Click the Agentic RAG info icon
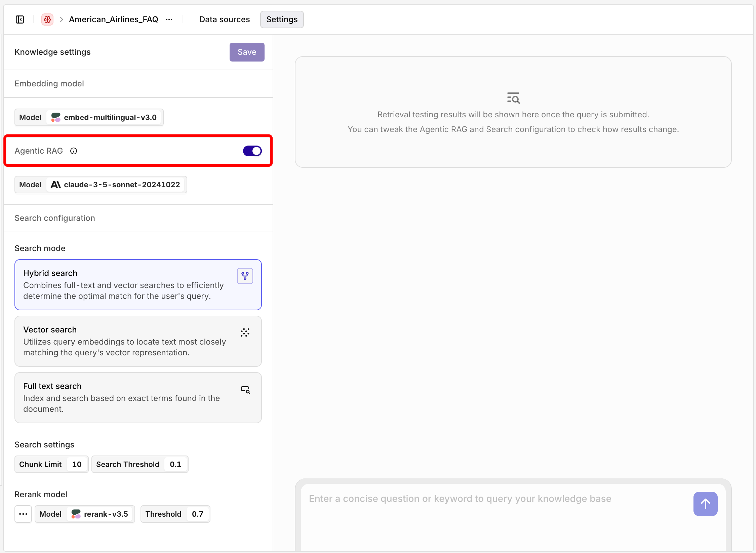The width and height of the screenshot is (756, 553). 74,151
